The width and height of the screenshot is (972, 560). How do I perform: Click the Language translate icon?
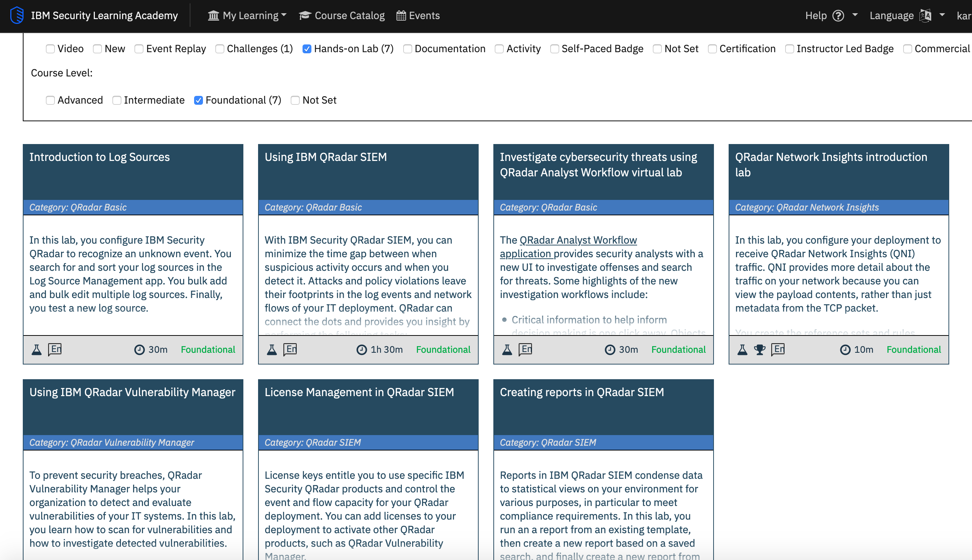coord(925,16)
